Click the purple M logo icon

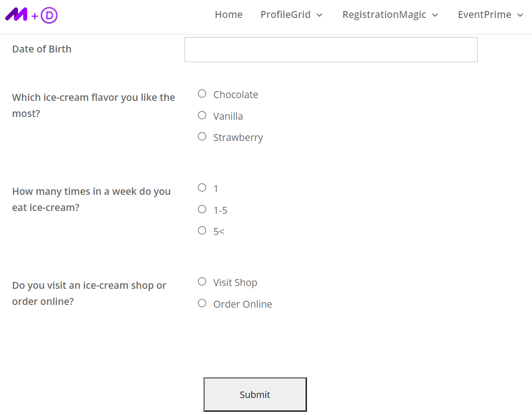16,14
